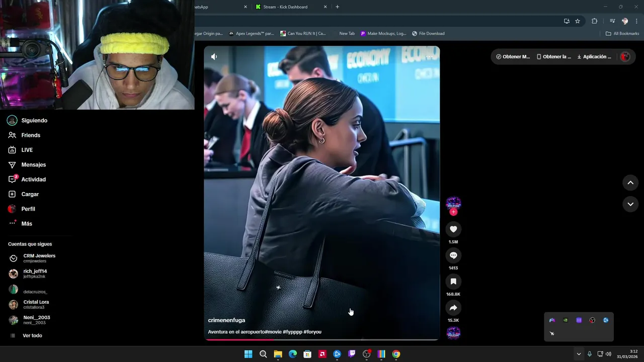644x362 pixels.
Task: Open the Cristal Lora account
Action: click(29, 305)
